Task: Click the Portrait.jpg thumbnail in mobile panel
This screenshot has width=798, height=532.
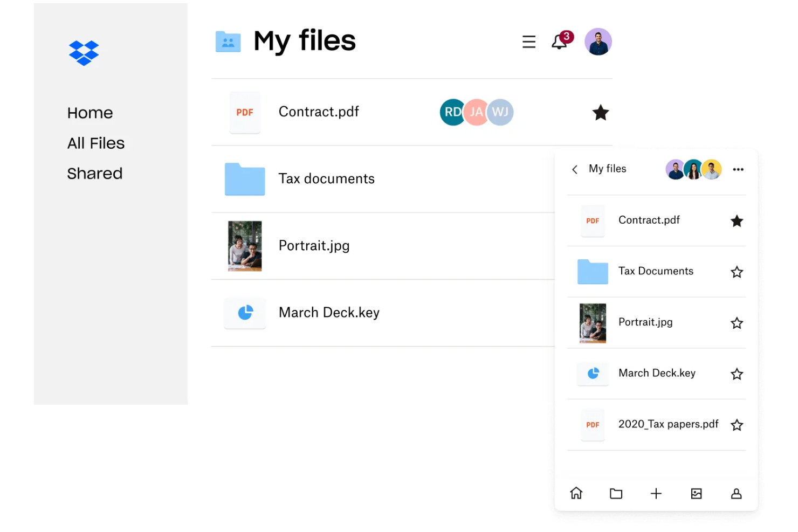Action: pos(593,323)
